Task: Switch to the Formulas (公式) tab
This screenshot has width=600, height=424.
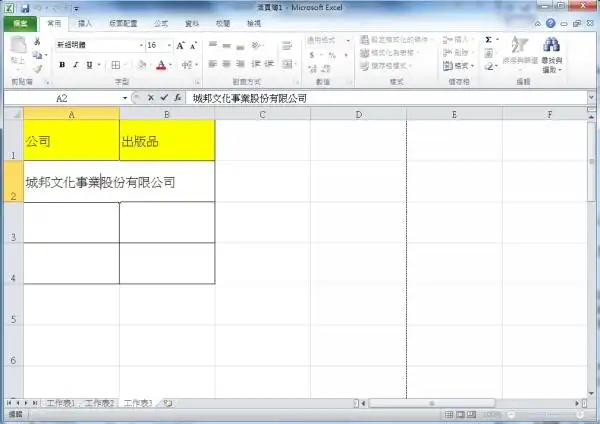Action: click(x=161, y=24)
